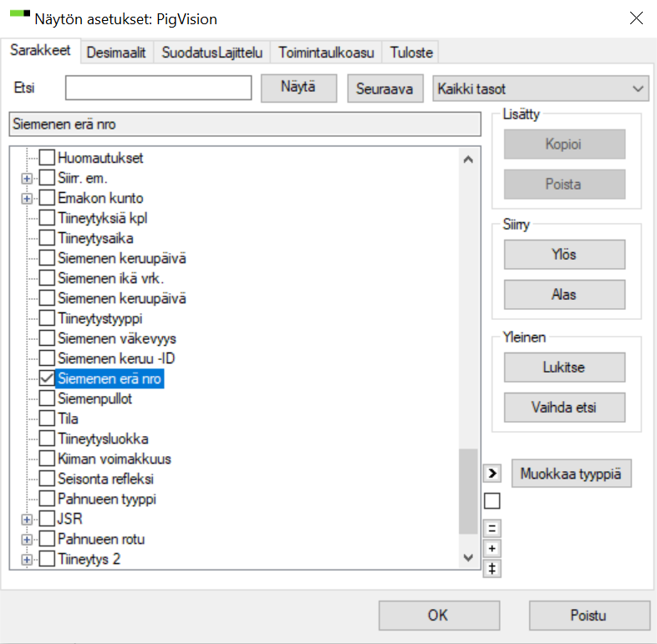The image size is (657, 644).
Task: Click into the Etsi search field
Action: tap(158, 88)
